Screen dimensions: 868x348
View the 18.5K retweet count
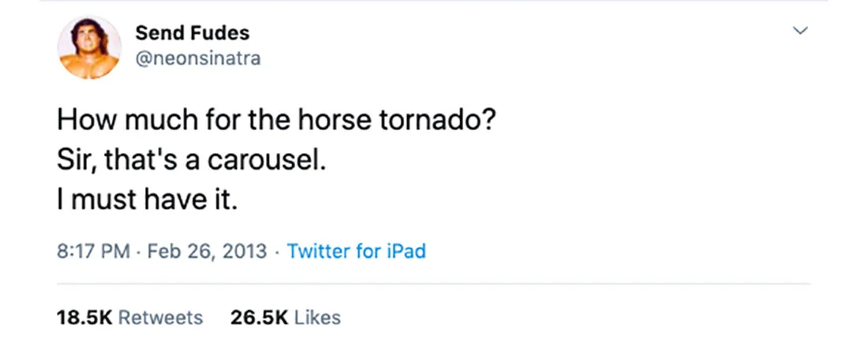point(84,317)
